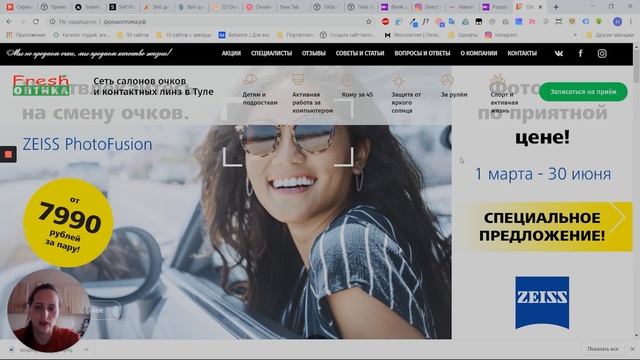Click the Детям и подросткам category icon
Image resolution: width=640 pixels, height=360 pixels.
(x=249, y=79)
